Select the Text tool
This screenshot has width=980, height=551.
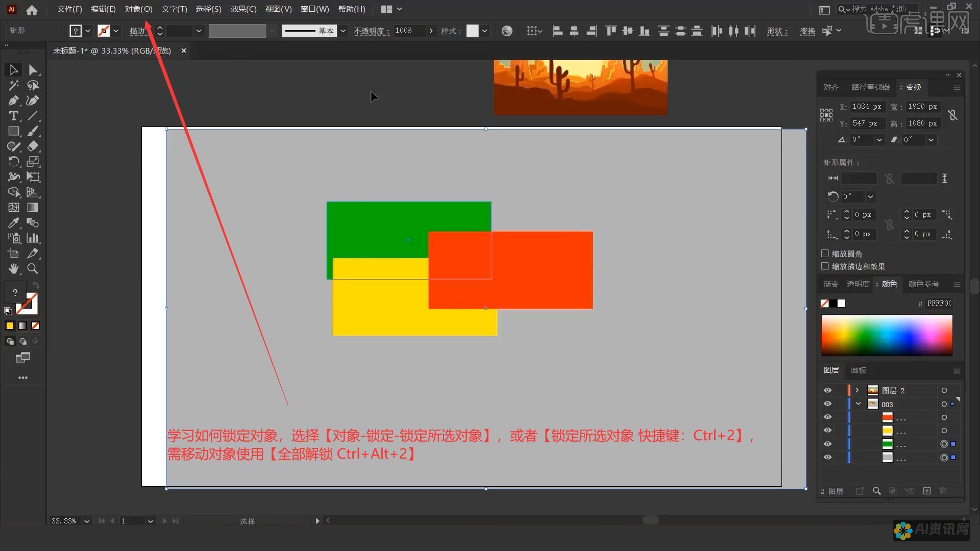(12, 116)
